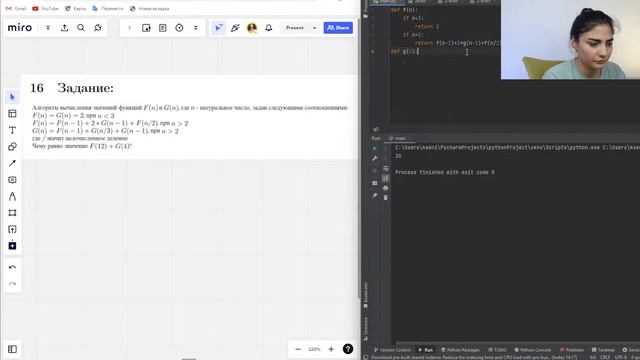
Task: Click UTF-8 encoding in status bar
Action: pos(620,357)
